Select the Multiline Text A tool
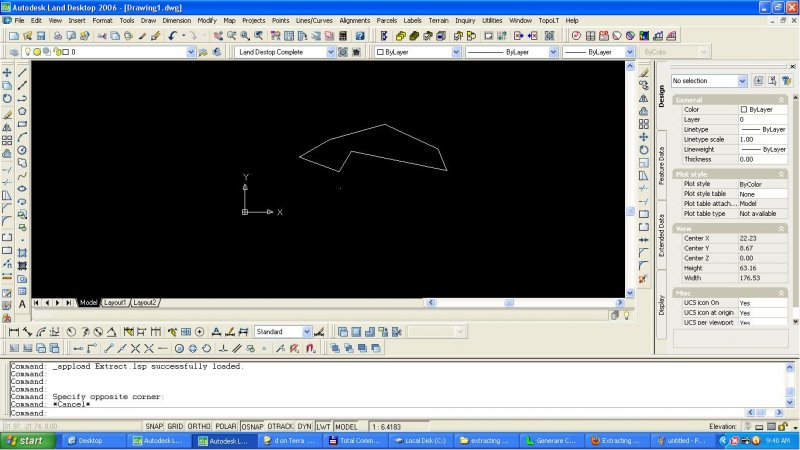This screenshot has width=800, height=450. (22, 304)
